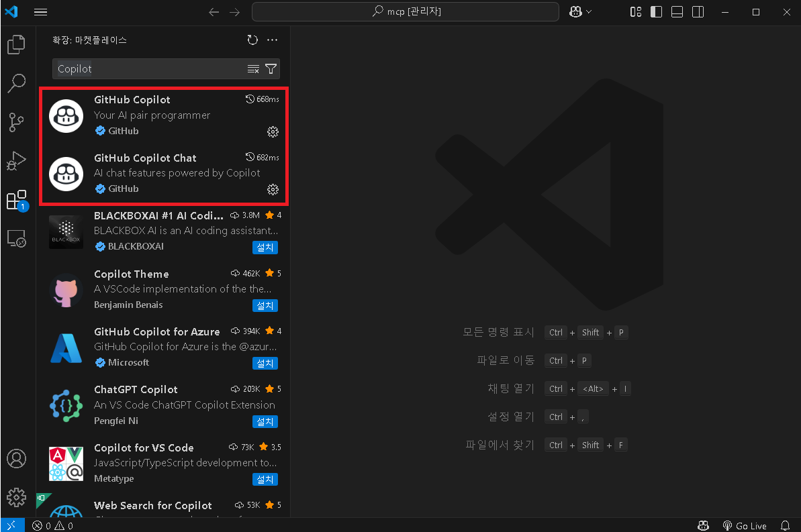The image size is (801, 532).
Task: Open the GitHub Copilot Chat extension title
Action: (145, 158)
